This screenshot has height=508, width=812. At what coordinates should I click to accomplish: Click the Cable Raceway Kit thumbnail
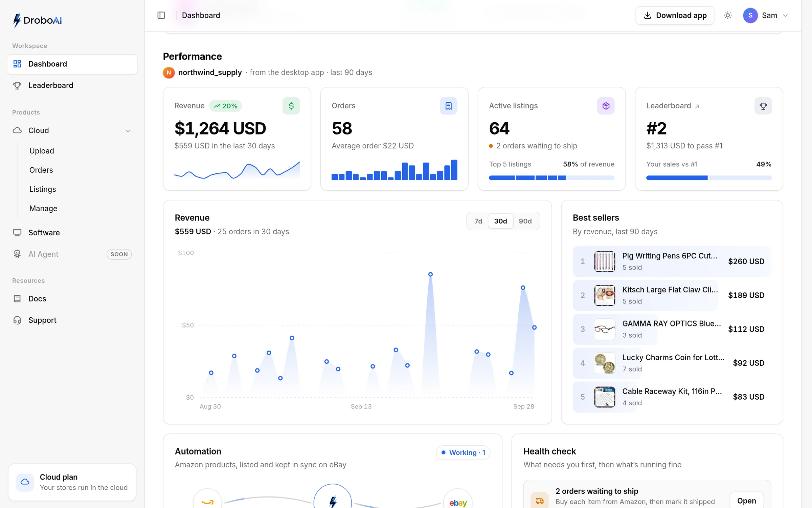(x=605, y=397)
